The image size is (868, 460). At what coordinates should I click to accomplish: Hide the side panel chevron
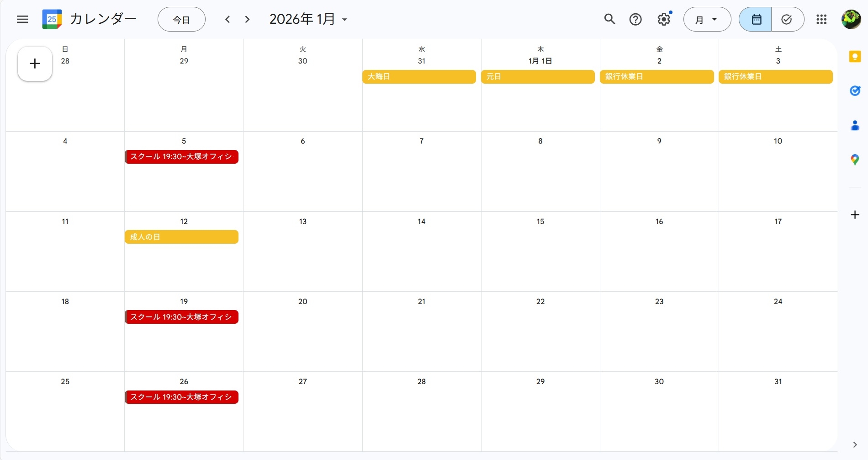855,444
